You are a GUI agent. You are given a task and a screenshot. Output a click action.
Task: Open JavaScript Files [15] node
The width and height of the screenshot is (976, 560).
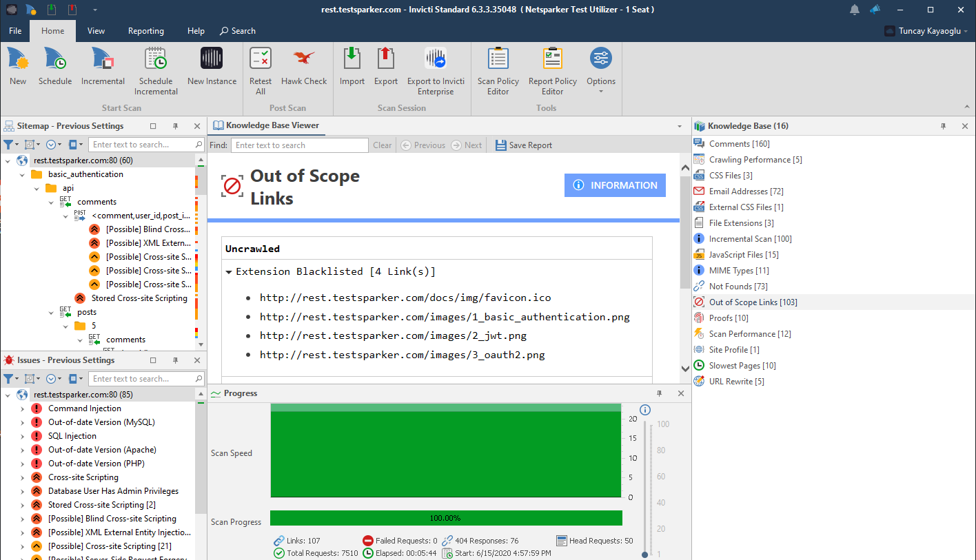pos(744,255)
